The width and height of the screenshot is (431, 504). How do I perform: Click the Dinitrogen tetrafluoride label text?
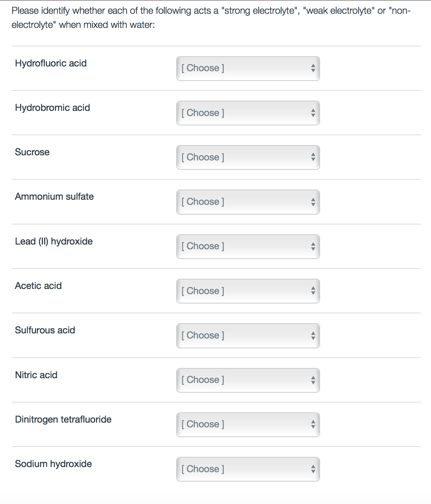click(63, 419)
